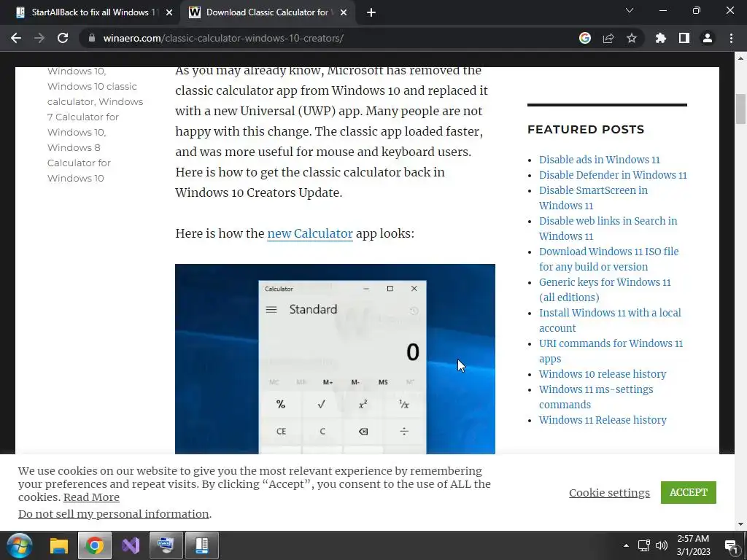This screenshot has width=747, height=560.
Task: Reload the current page
Action: (x=63, y=38)
